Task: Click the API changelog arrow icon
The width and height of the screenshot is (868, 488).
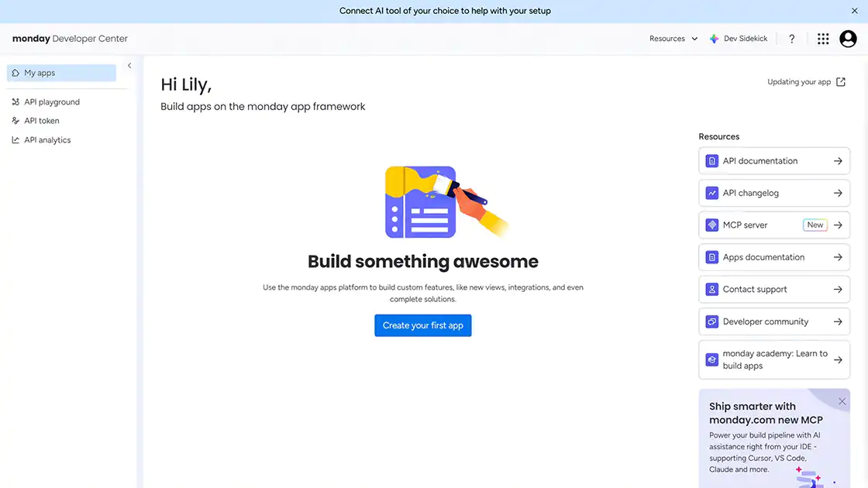Action: (838, 193)
